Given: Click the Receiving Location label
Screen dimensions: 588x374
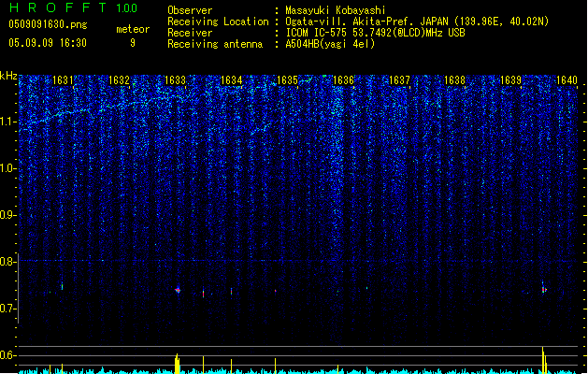Looking at the screenshot, I should pos(218,22).
